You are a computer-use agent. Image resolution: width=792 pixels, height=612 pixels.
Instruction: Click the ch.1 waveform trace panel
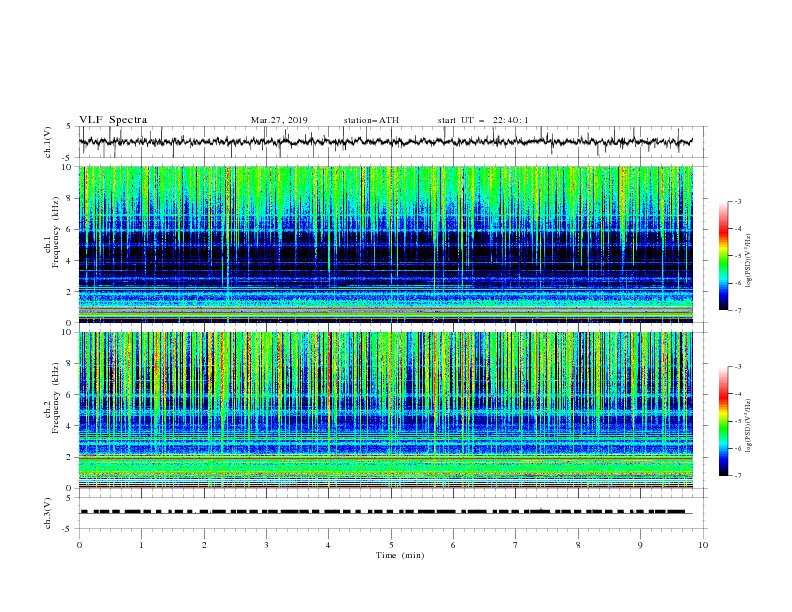click(x=393, y=142)
